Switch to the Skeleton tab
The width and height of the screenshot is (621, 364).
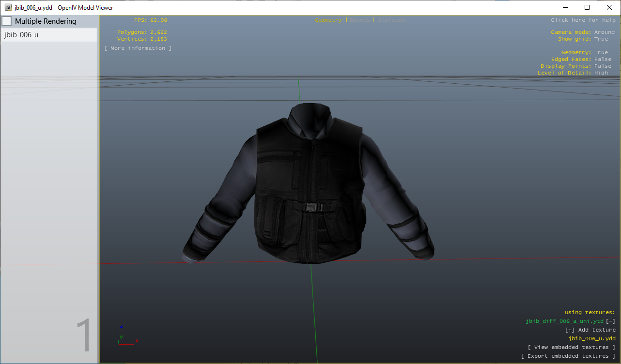point(391,20)
